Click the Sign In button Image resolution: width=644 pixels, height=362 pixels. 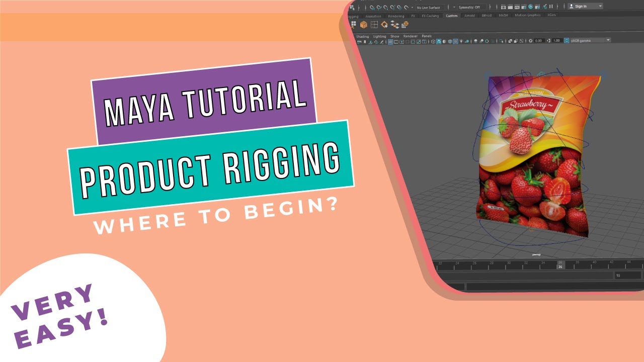(x=585, y=6)
